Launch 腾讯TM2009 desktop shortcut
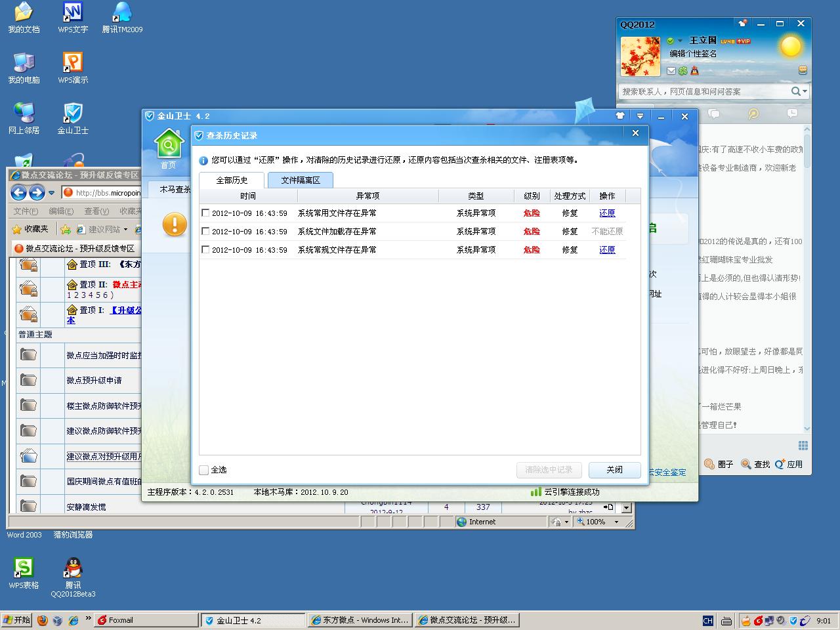840x630 pixels. 122,18
